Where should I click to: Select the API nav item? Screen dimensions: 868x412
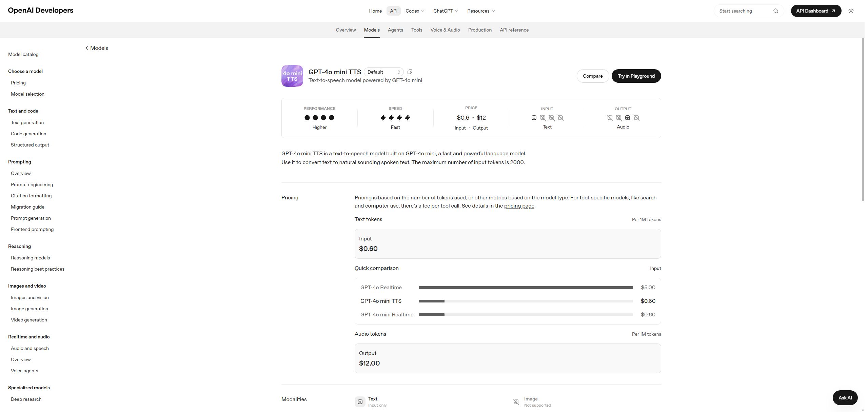[x=394, y=11]
